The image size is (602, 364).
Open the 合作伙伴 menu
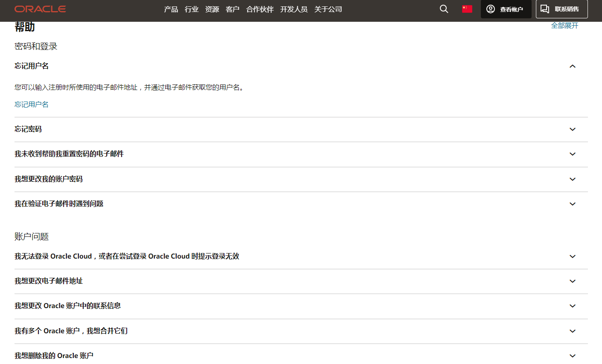click(260, 9)
